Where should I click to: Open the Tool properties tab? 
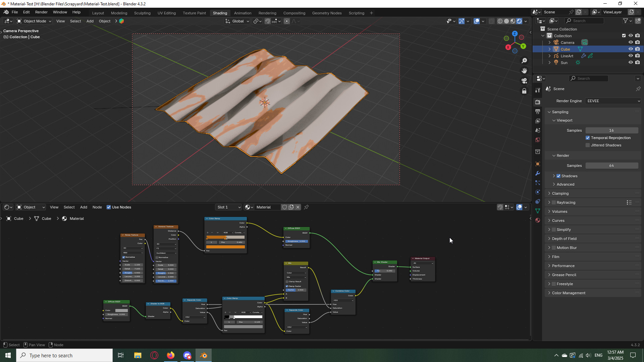click(538, 90)
